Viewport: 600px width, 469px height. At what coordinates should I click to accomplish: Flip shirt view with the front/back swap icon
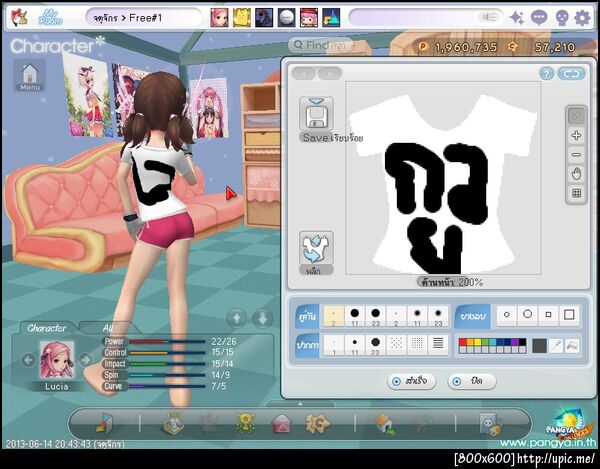click(316, 248)
